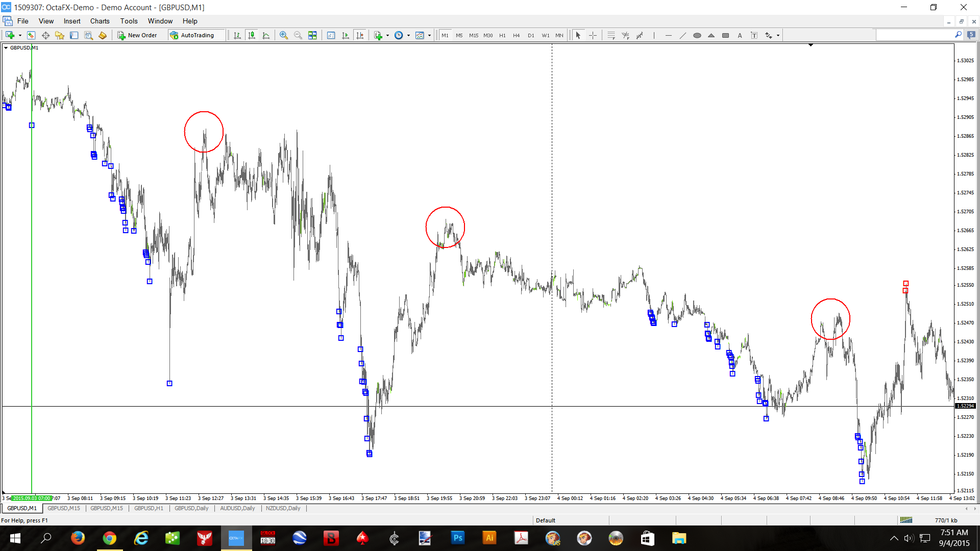
Task: Draw a Horizontal Line tool
Action: pyautogui.click(x=668, y=35)
